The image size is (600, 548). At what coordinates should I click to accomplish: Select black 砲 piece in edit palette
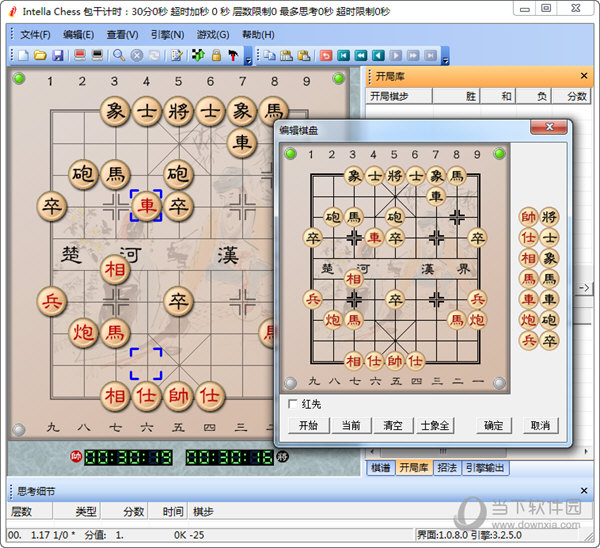pos(549,320)
